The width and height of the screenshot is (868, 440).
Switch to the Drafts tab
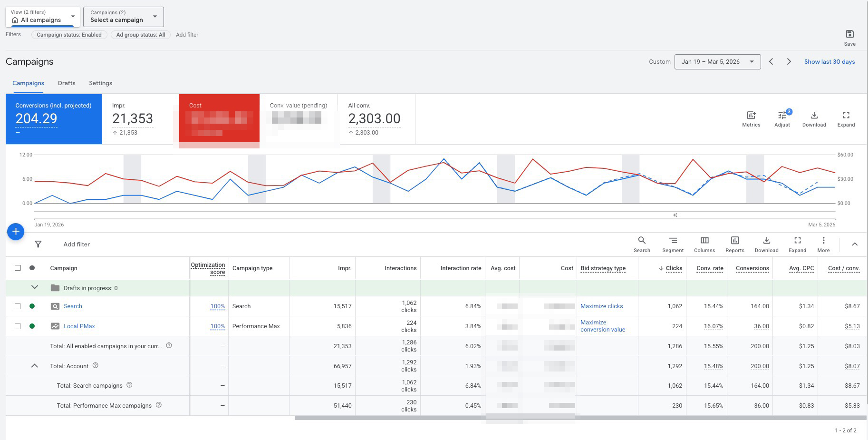tap(67, 83)
